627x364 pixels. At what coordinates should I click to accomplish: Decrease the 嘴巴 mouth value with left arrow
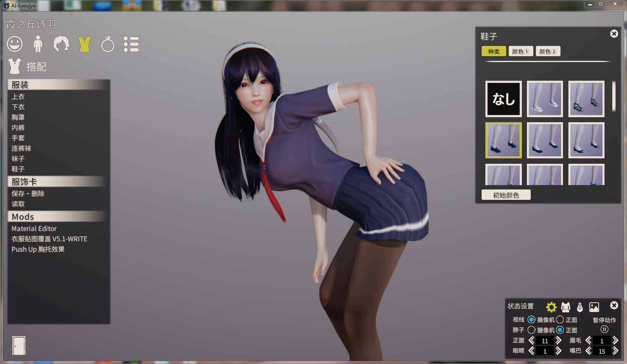click(588, 351)
